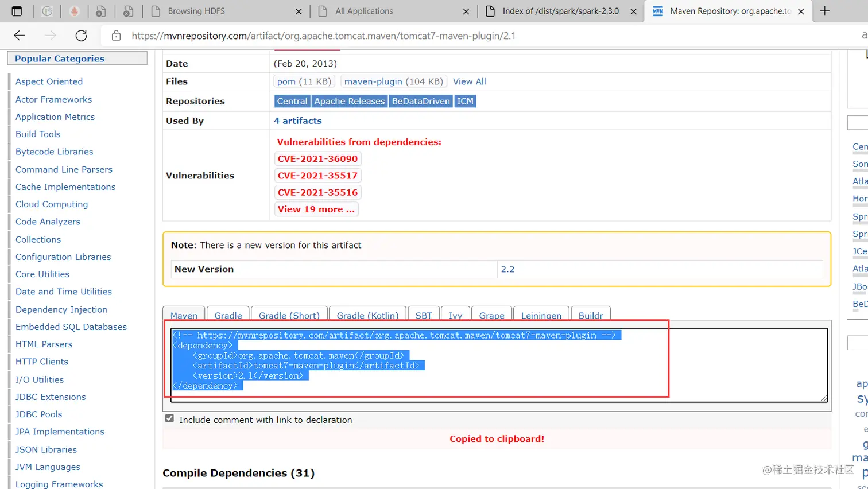Select the Leiningen snippet tab
Image resolution: width=868 pixels, height=489 pixels.
[x=541, y=313]
